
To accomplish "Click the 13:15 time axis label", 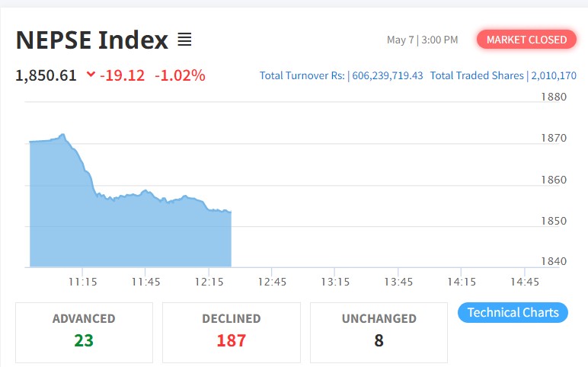I will 334,282.
